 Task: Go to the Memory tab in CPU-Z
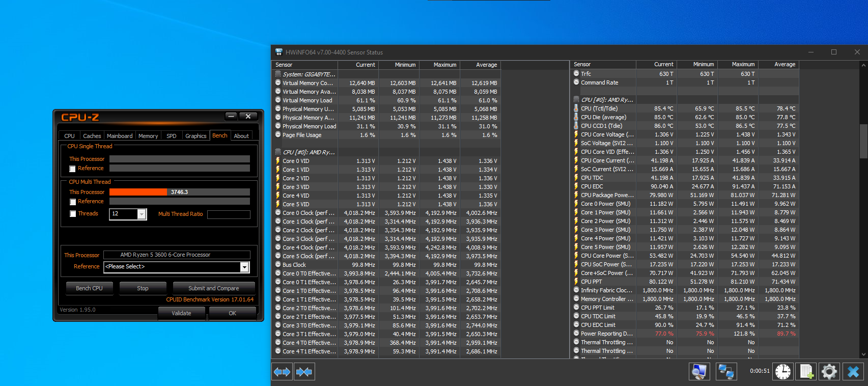(148, 136)
